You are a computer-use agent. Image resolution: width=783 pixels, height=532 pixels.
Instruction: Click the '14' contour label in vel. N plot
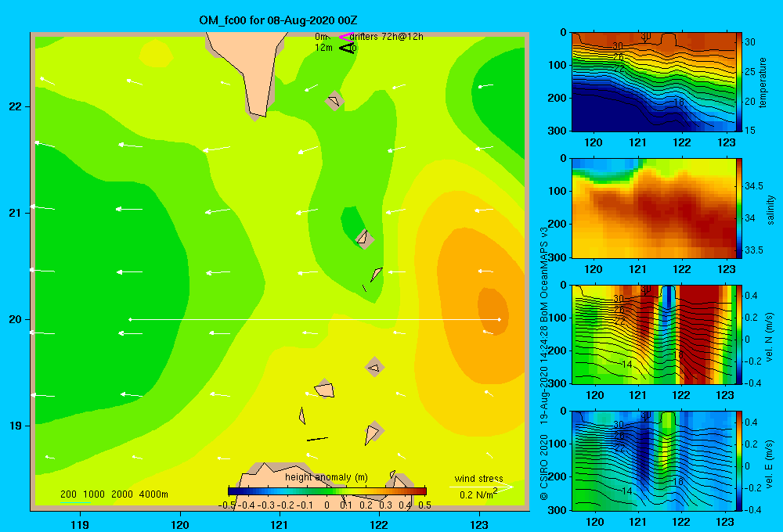(626, 365)
